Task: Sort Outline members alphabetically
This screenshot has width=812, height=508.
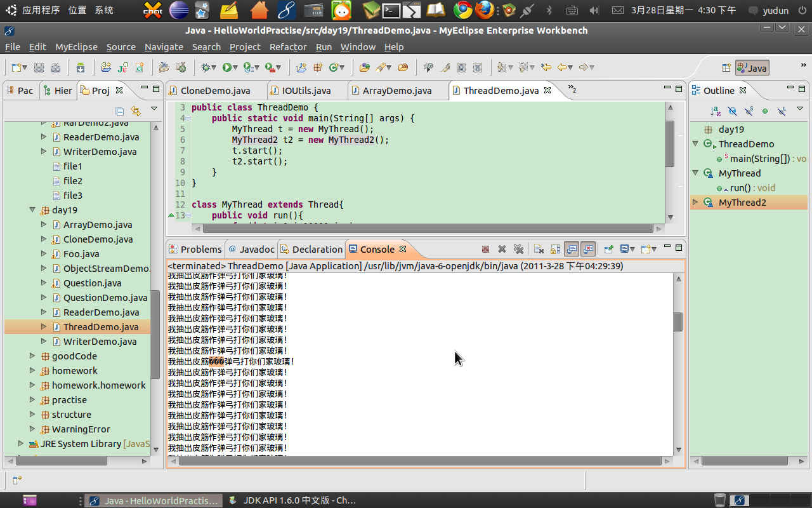Action: coord(716,111)
